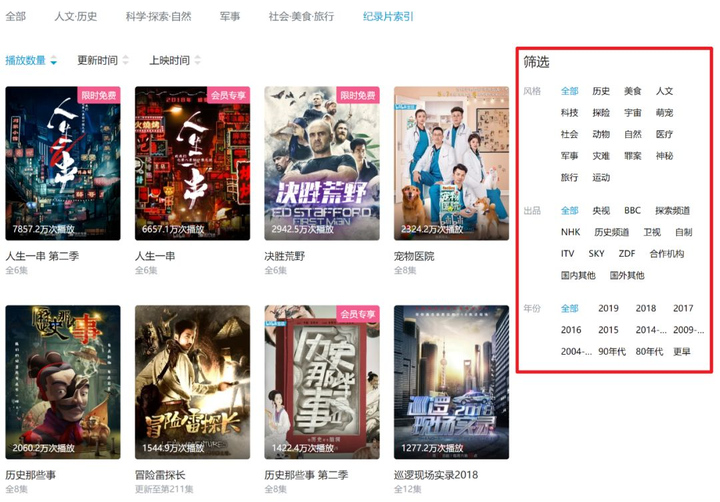Filter style by 自然
The image size is (720, 502).
(x=633, y=134)
